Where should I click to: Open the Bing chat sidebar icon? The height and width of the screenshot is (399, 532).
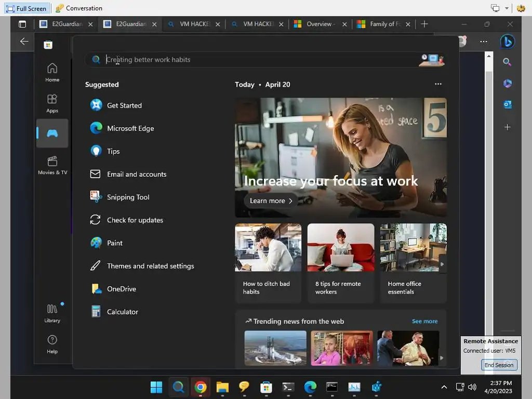[507, 42]
